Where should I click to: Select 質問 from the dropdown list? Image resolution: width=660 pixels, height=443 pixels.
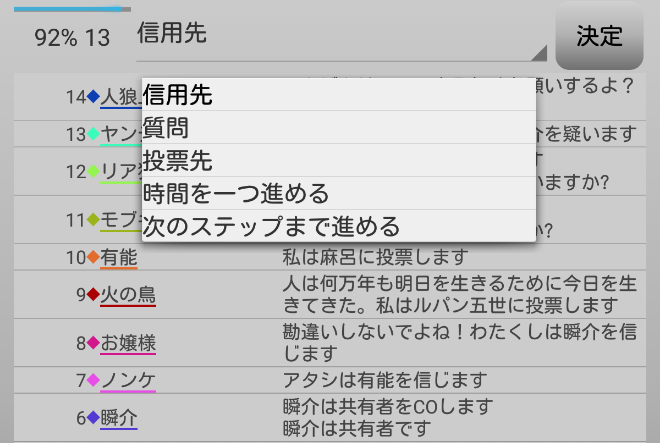[339, 127]
